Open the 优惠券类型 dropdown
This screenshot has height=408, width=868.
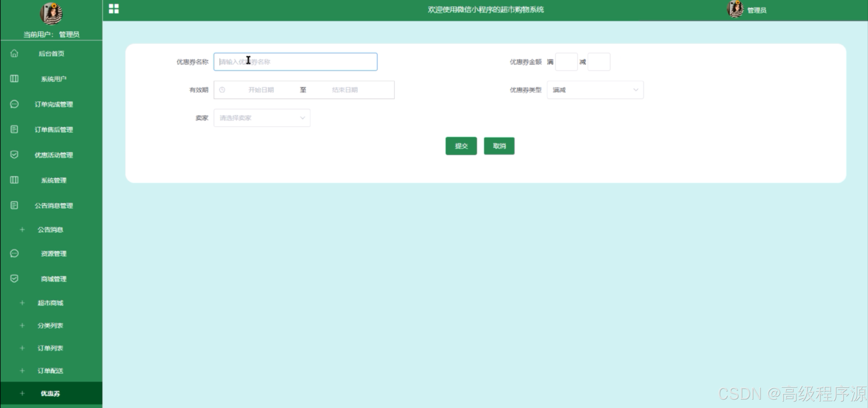(595, 90)
